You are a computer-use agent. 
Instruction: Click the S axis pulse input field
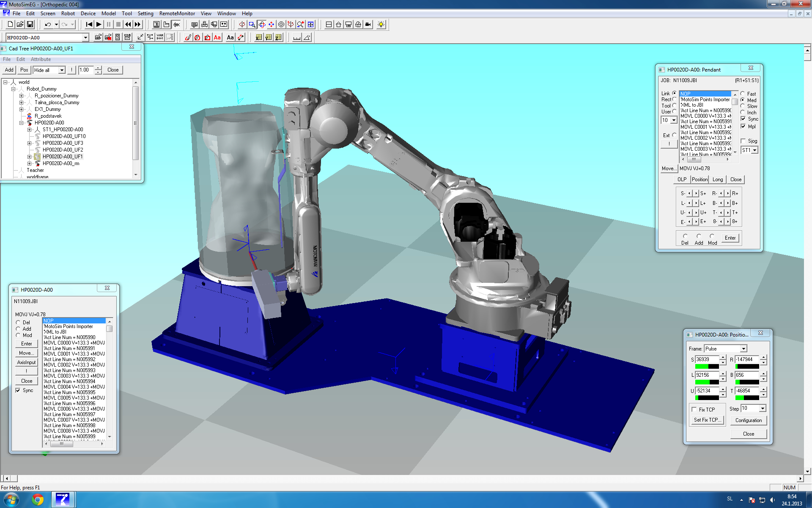pos(707,359)
